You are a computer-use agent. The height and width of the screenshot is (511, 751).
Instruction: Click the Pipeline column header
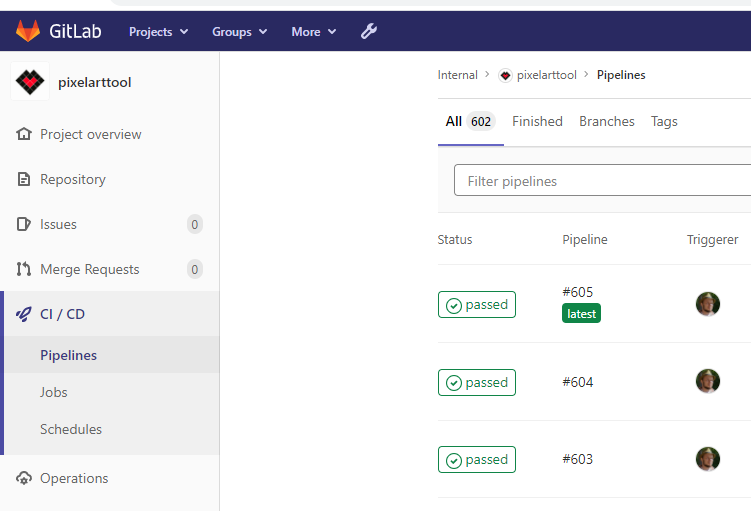point(585,239)
